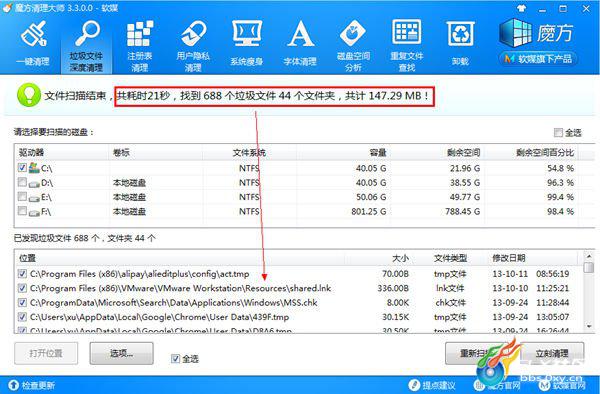The height and width of the screenshot is (394, 600).
Task: Open the 一键清理 broom icon
Action: [x=33, y=34]
